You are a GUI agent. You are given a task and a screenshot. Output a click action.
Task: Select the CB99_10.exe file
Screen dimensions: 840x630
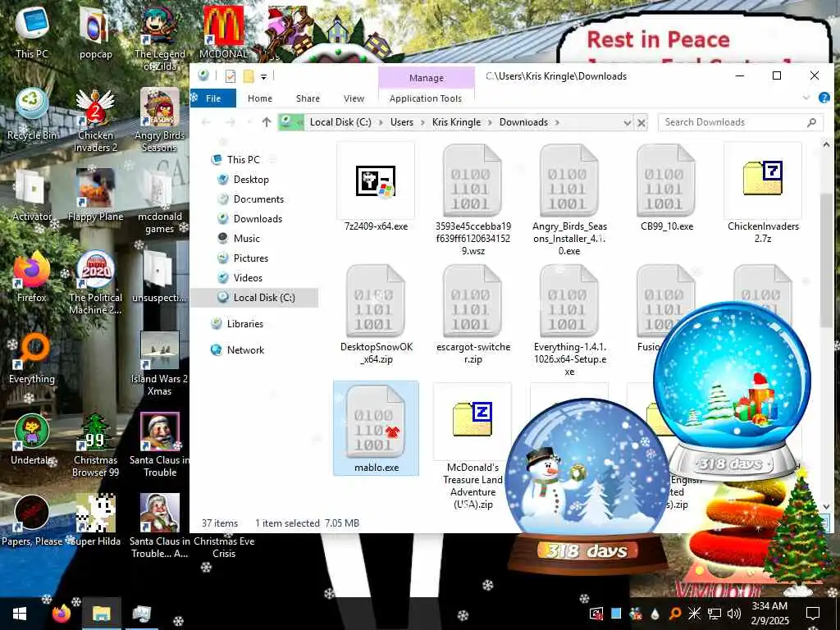(666, 188)
